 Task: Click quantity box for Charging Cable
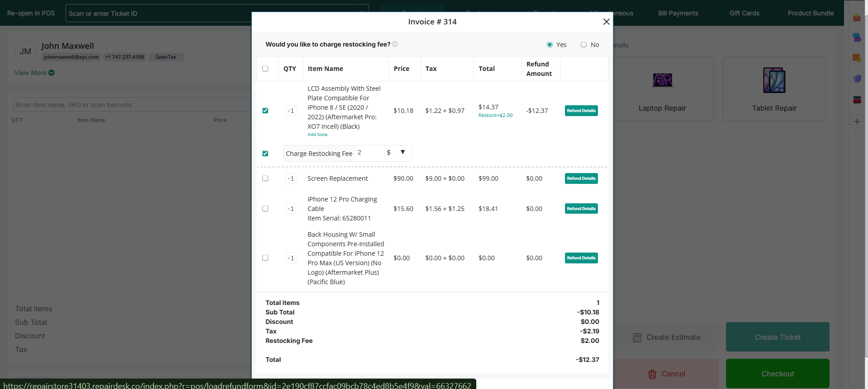coord(291,209)
